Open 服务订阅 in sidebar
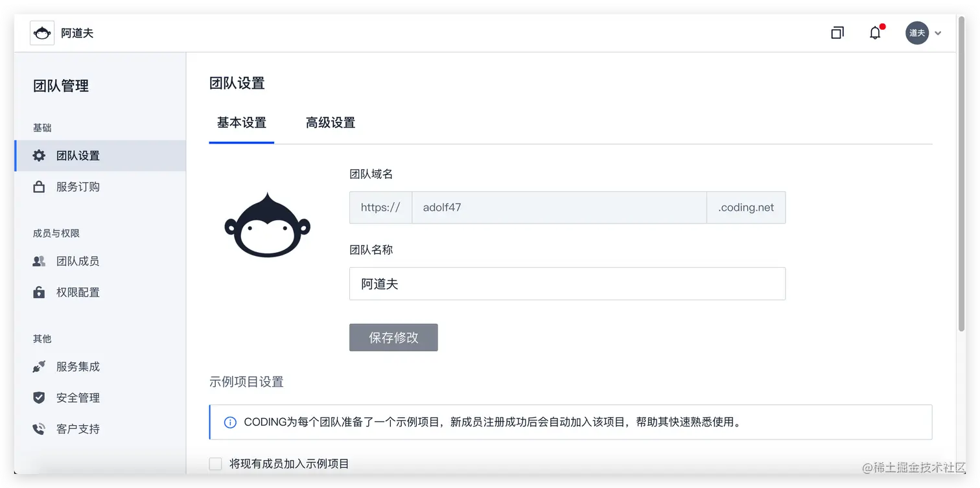The width and height of the screenshot is (980, 488). tap(100, 187)
